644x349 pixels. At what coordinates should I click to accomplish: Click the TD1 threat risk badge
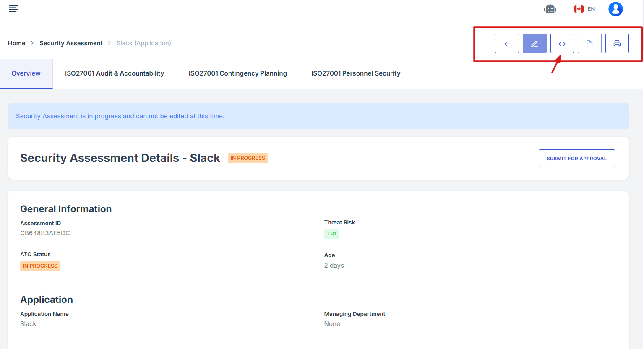point(331,234)
